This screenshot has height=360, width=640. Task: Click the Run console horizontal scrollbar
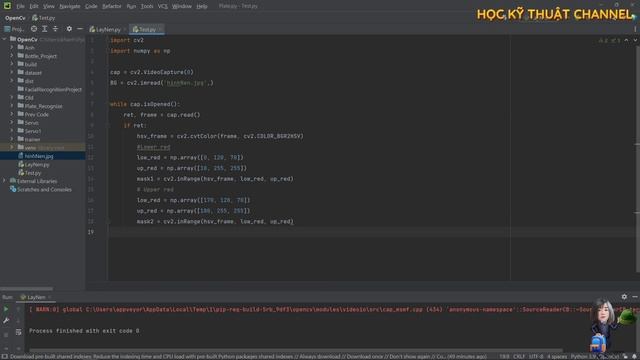(296, 351)
